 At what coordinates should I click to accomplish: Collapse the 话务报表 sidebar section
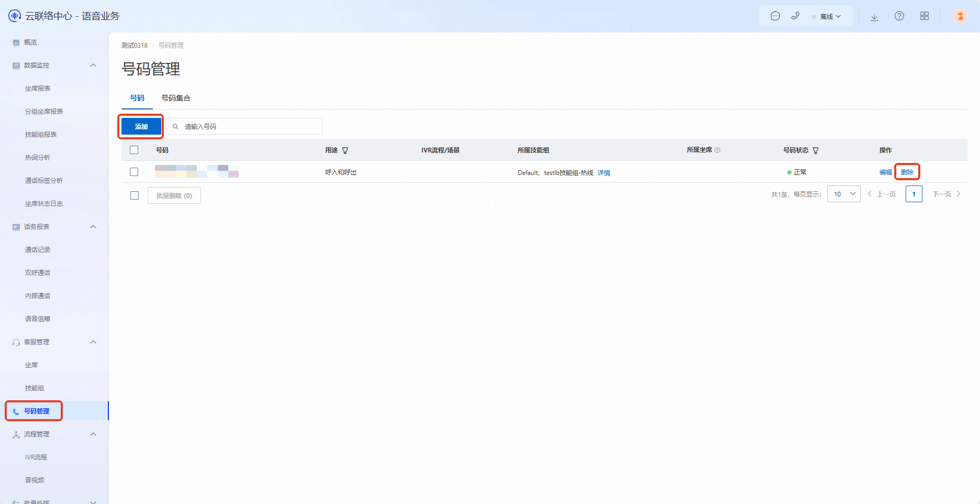(93, 227)
